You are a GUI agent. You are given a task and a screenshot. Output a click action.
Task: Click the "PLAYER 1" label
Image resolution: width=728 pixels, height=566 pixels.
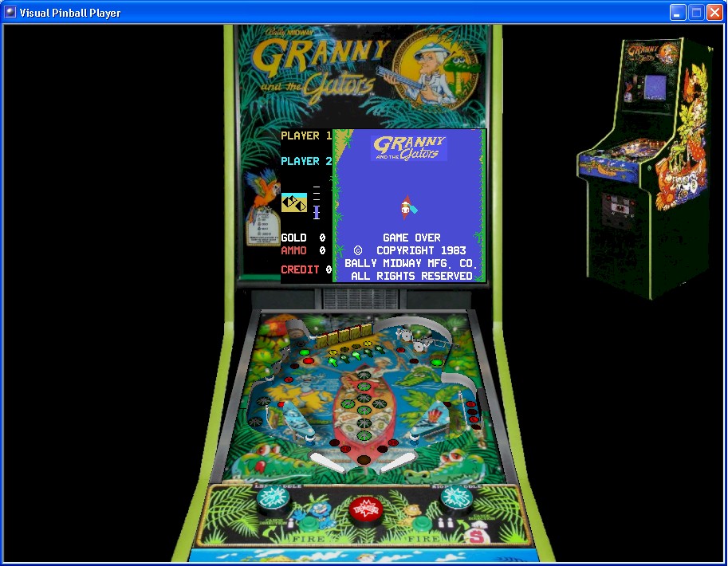306,136
